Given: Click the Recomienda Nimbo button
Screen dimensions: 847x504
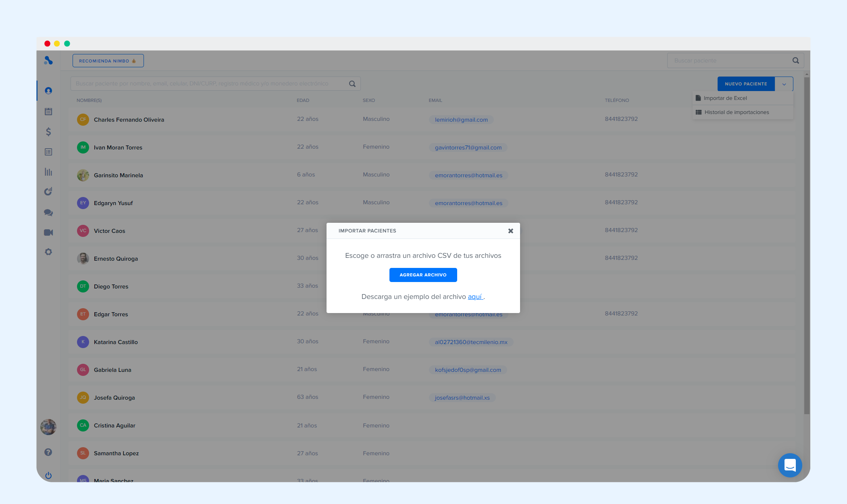Looking at the screenshot, I should click(108, 61).
